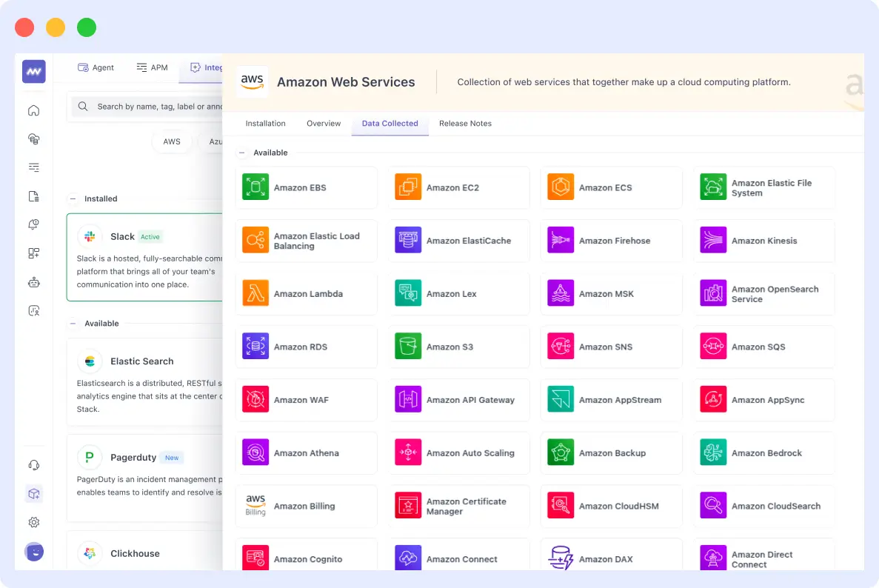Open the AI bot assistant icon

tap(33, 281)
